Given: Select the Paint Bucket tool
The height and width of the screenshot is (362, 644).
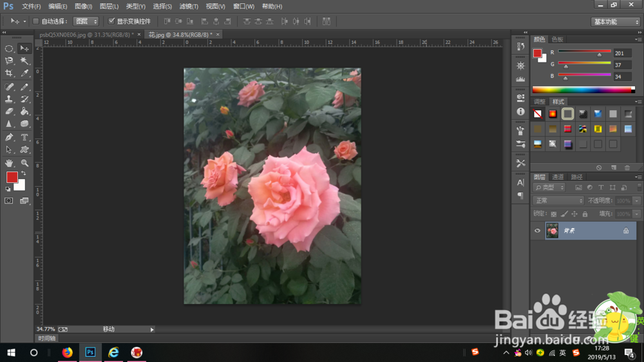Looking at the screenshot, I should (24, 111).
